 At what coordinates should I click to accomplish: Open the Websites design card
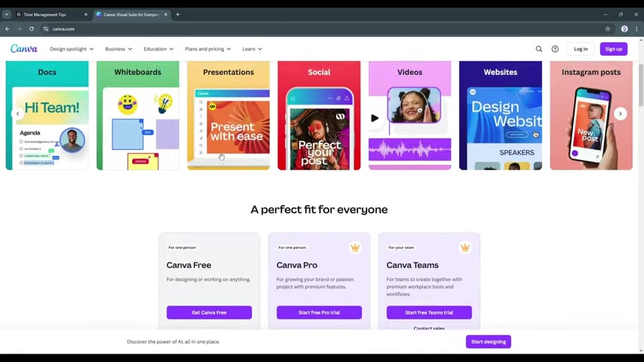point(500,115)
